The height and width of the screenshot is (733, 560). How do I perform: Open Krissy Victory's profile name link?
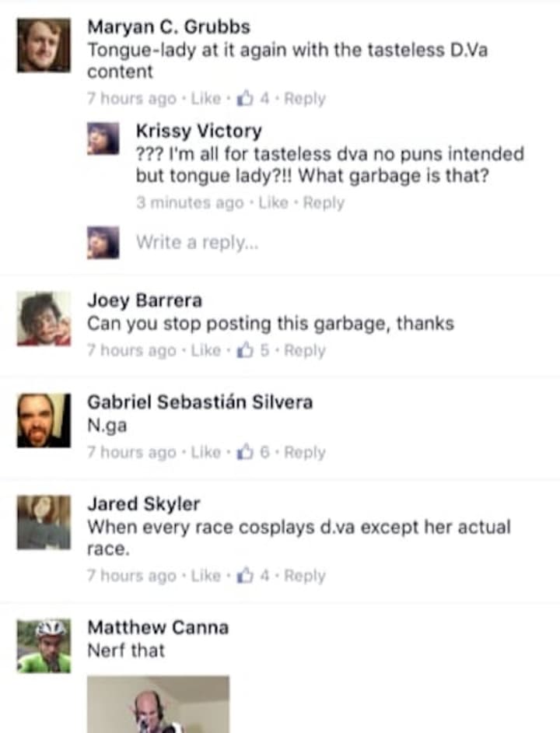198,131
